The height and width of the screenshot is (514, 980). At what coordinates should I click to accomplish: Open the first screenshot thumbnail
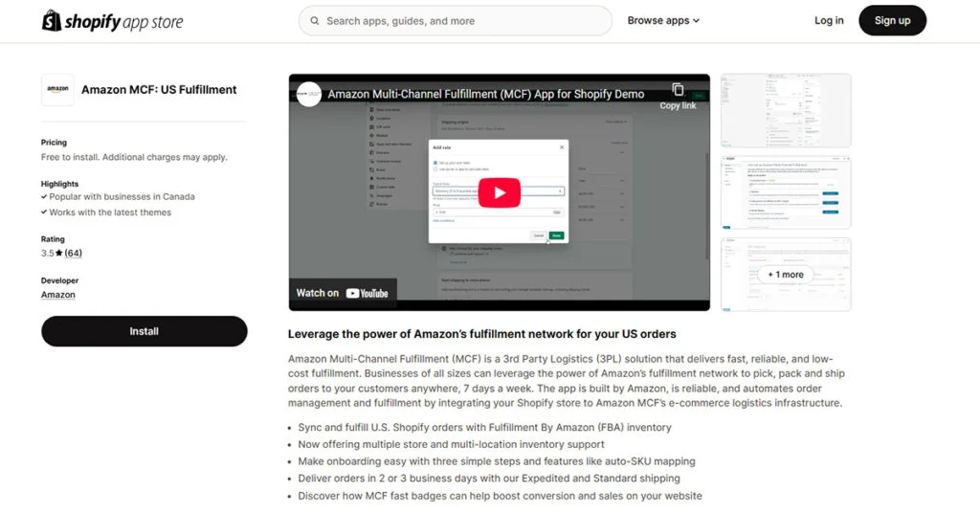point(786,111)
